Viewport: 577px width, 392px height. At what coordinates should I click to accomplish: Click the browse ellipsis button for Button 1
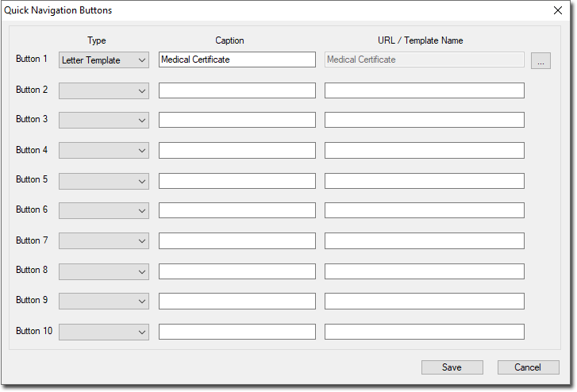(540, 61)
